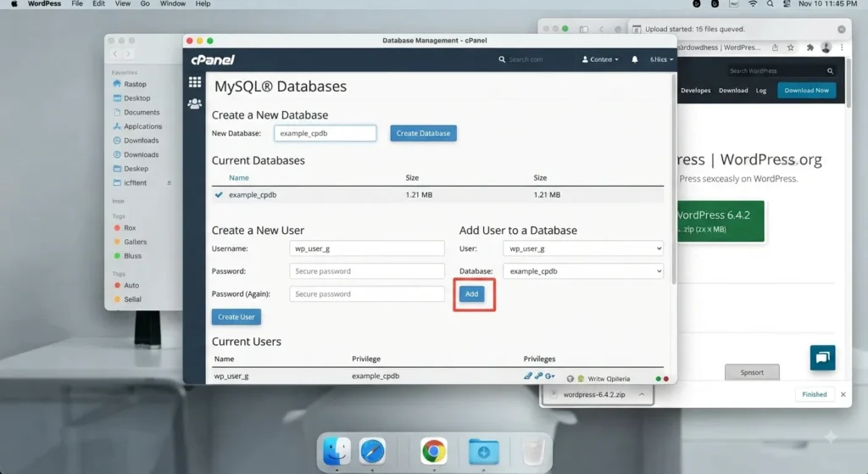
Task: Open the Help menu
Action: click(x=203, y=4)
